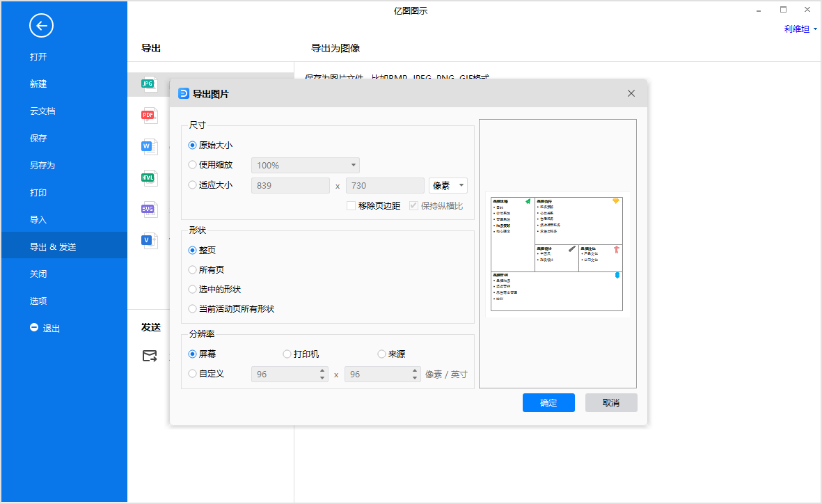The image size is (822, 504).
Task: Close the 导出图片 dialog
Action: coord(631,93)
